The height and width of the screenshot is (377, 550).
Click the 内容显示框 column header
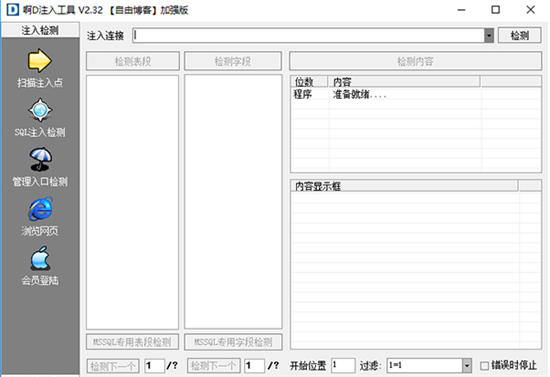[x=404, y=186]
